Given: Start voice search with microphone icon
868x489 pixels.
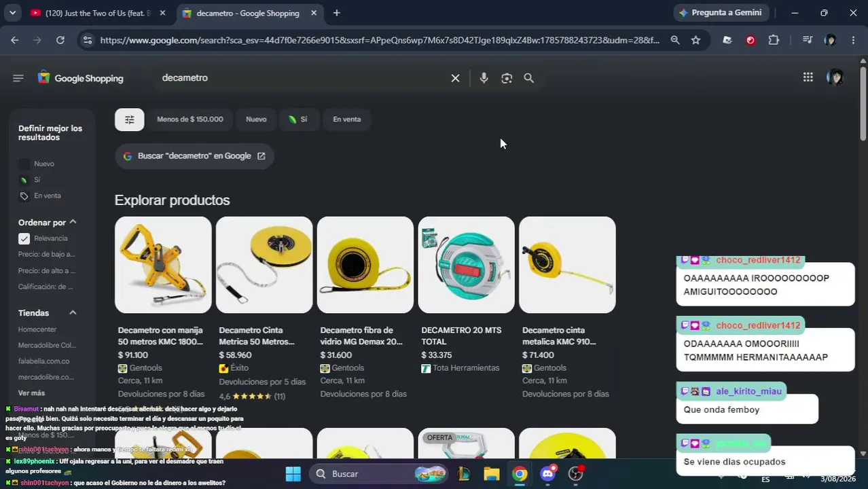Looking at the screenshot, I should [484, 78].
